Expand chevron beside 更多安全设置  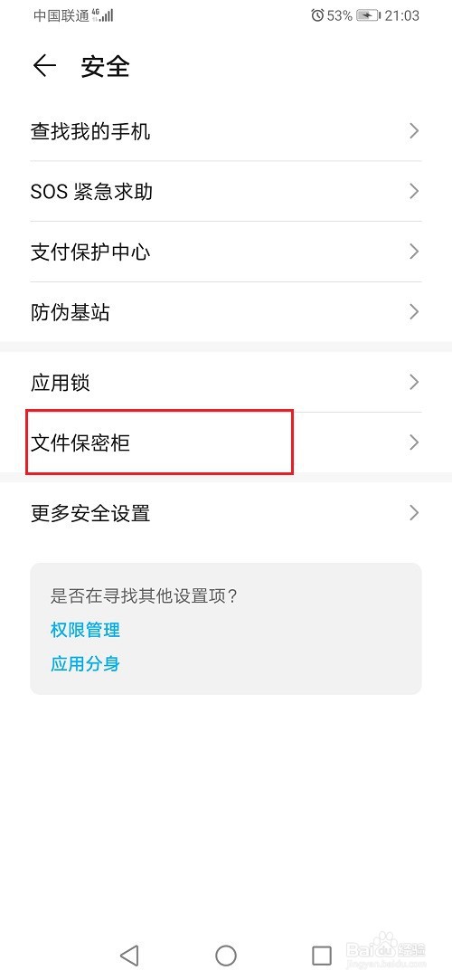[413, 513]
